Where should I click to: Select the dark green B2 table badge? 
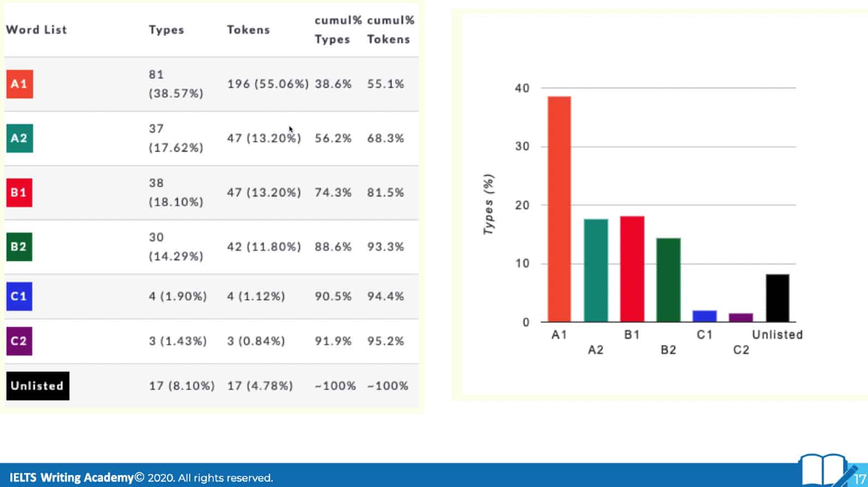tap(19, 247)
